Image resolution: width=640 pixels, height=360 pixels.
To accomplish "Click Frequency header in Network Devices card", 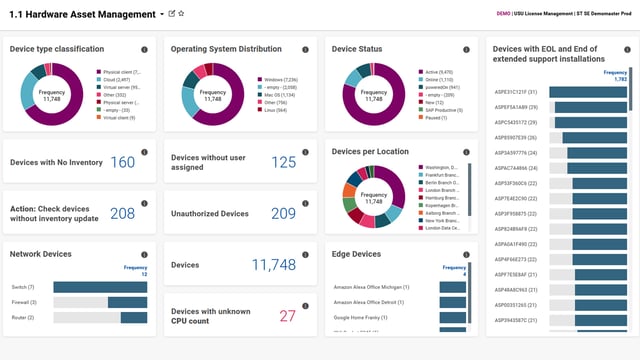I will point(136,268).
